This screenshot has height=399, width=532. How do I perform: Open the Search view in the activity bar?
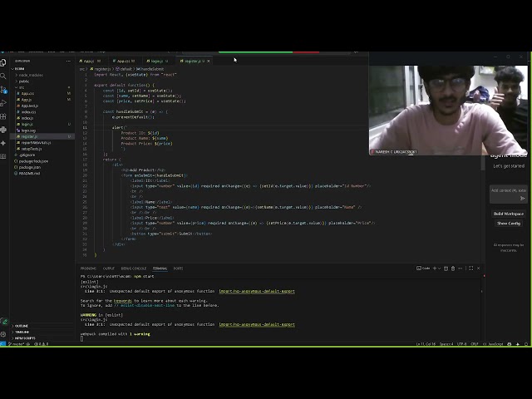(3, 76)
